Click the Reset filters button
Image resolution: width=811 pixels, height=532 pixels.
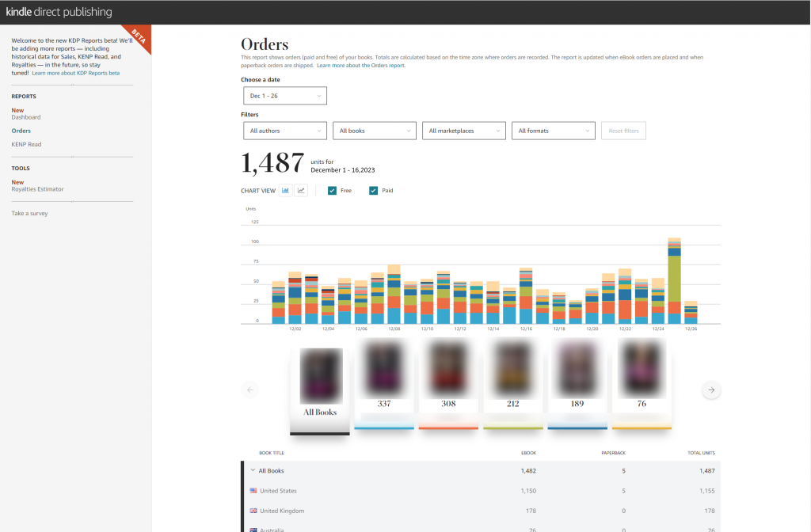[623, 131]
